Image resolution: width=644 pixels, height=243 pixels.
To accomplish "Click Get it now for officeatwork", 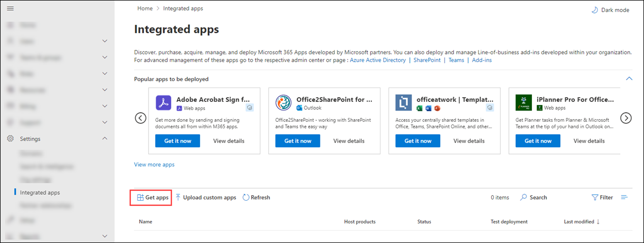I will click(x=418, y=141).
